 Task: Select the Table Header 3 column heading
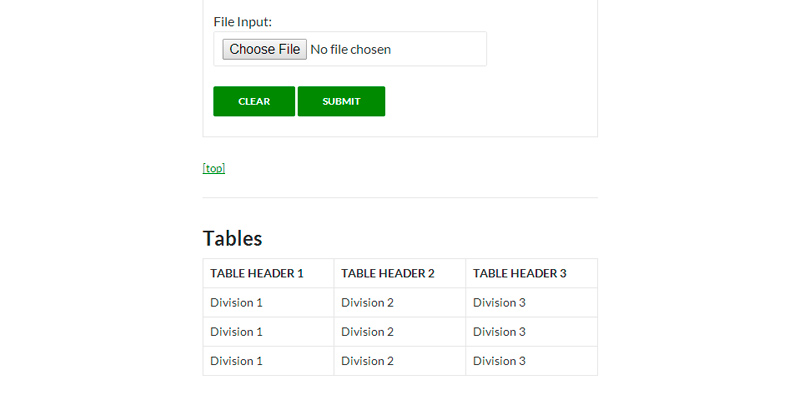pyautogui.click(x=520, y=273)
